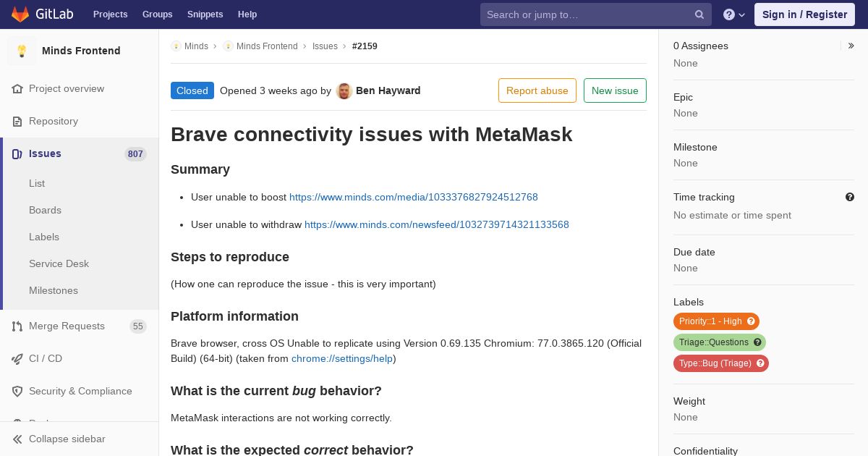Click the #2159 breadcrumb
868x456 pixels.
click(365, 46)
